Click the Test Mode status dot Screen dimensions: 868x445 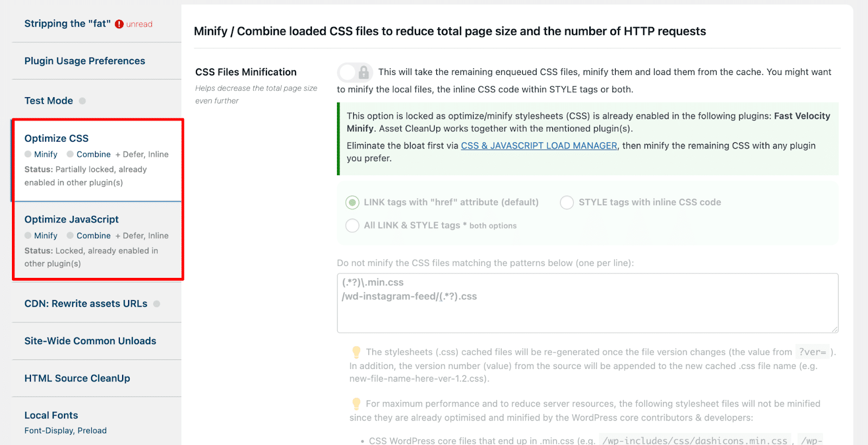[82, 101]
